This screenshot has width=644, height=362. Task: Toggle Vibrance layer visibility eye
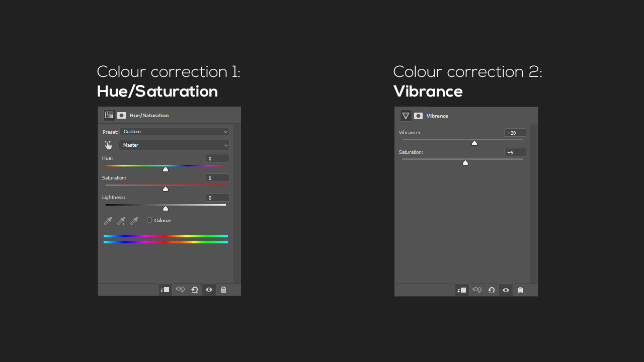(x=506, y=290)
